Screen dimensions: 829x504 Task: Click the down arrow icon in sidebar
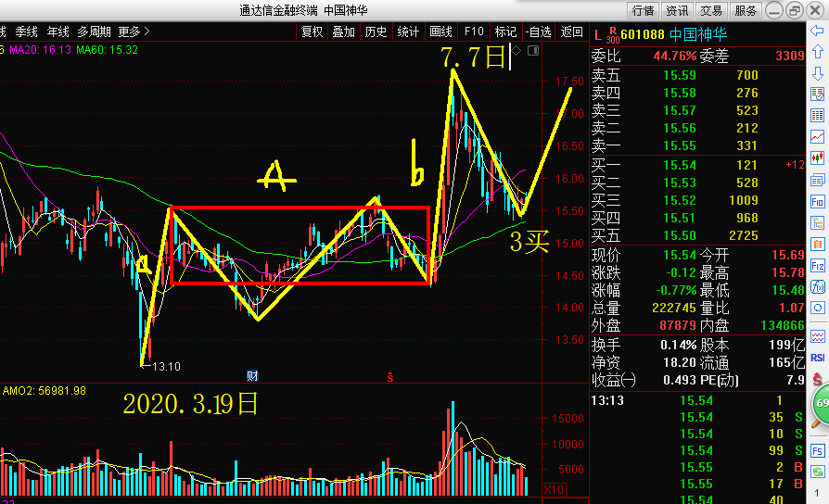coord(817,73)
